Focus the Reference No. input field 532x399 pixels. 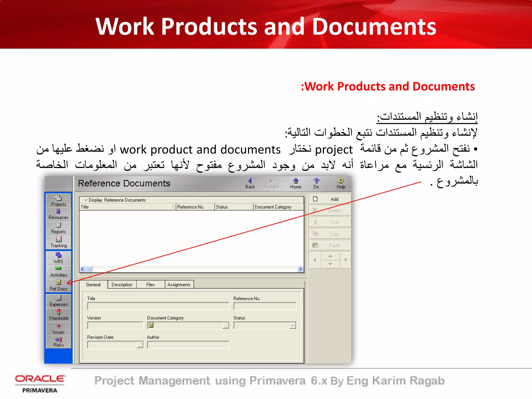point(265,306)
